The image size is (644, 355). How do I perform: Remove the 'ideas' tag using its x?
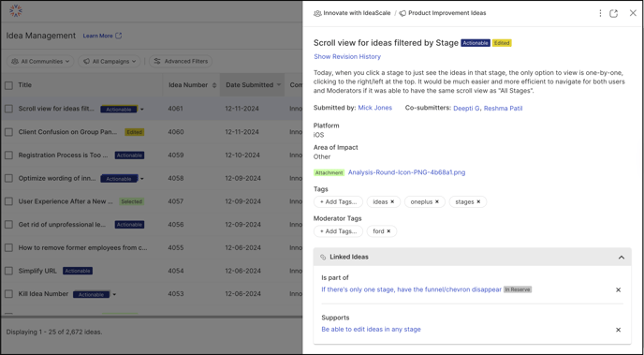coord(392,201)
